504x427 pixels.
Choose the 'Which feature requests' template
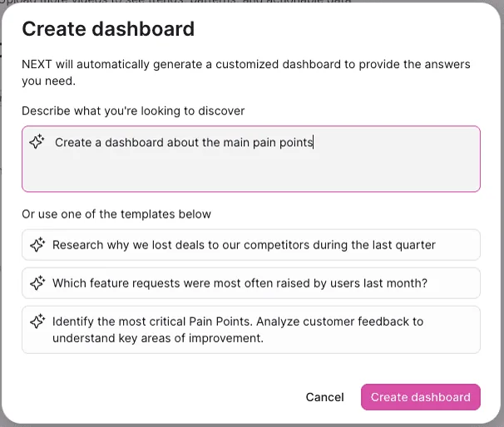click(251, 282)
